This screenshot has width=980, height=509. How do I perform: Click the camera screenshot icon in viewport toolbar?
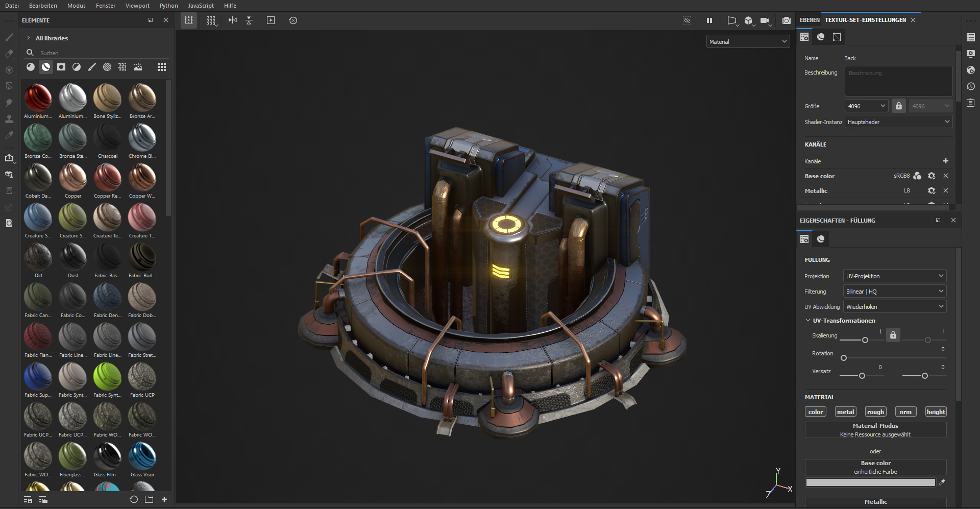pyautogui.click(x=786, y=20)
